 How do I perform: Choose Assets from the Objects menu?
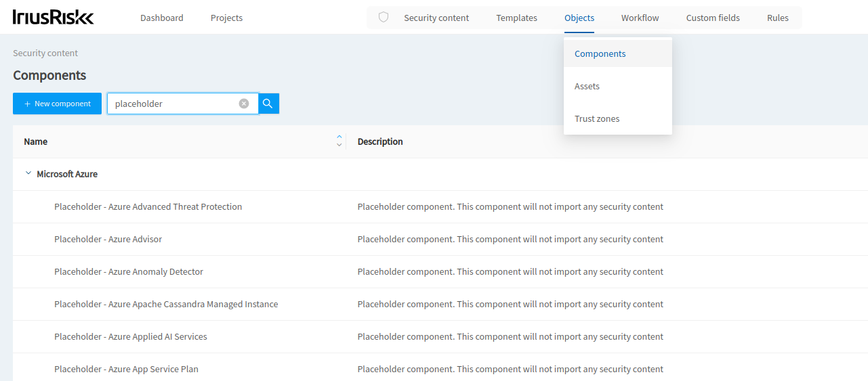point(618,86)
